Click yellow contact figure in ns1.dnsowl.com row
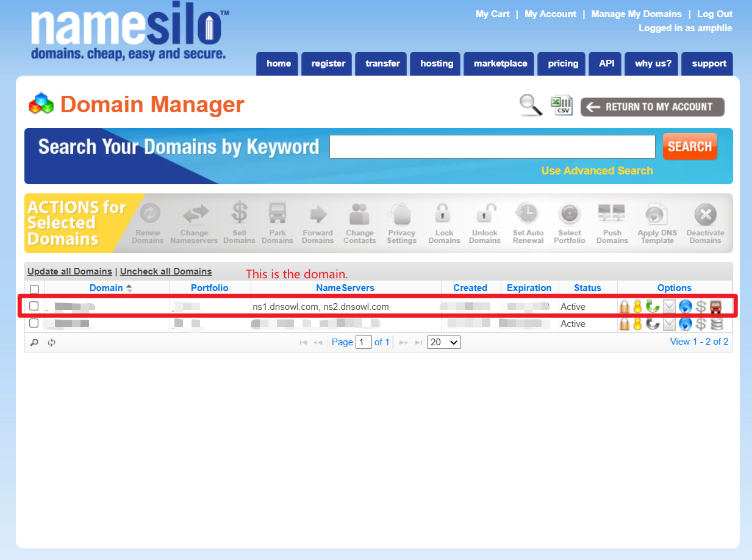752x560 pixels. [x=638, y=306]
